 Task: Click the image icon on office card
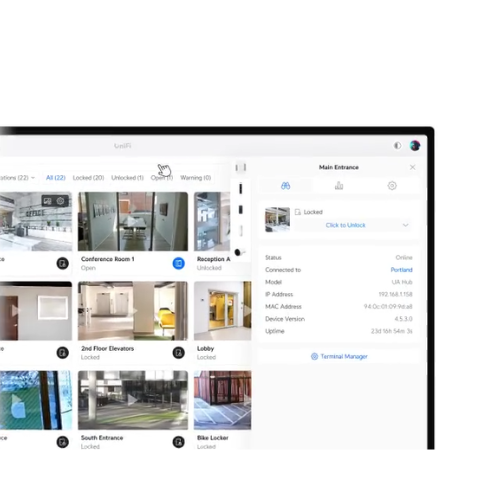point(48,201)
